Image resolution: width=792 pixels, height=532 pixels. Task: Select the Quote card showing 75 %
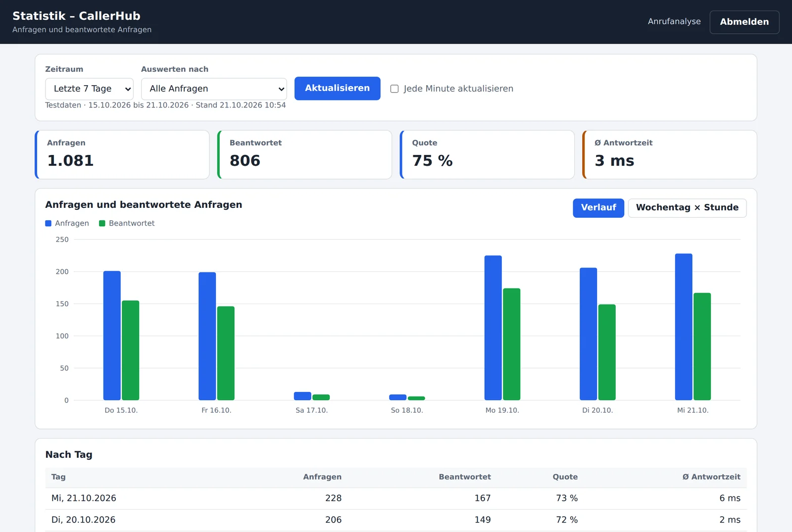click(x=487, y=154)
